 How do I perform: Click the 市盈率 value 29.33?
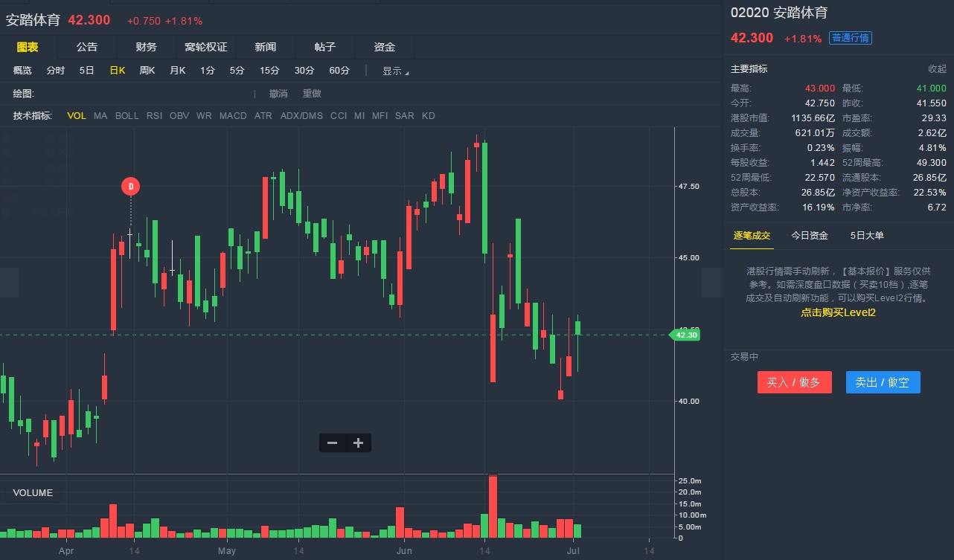click(x=934, y=118)
